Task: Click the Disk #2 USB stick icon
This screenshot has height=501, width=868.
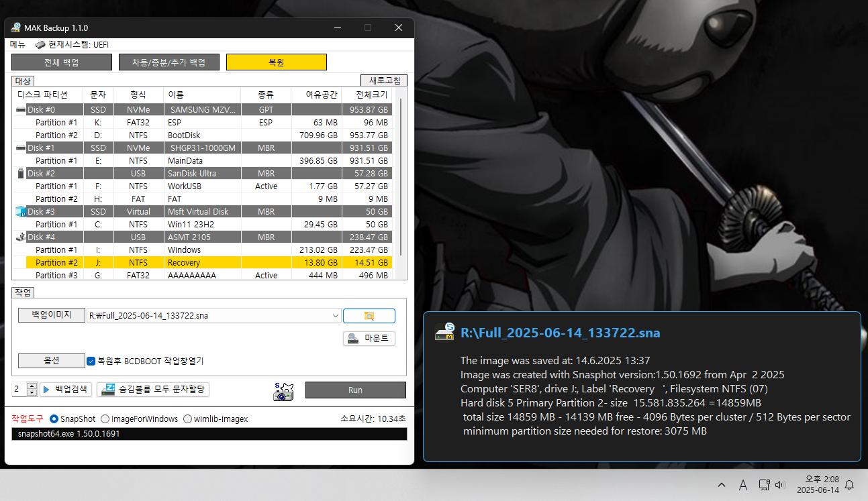Action: [x=20, y=173]
